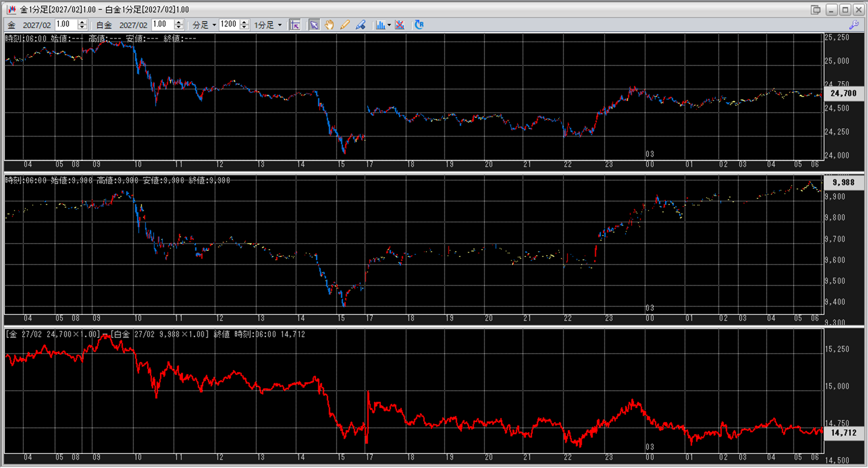Activate the hand pan tool
Image resolution: width=868 pixels, height=468 pixels.
point(329,25)
